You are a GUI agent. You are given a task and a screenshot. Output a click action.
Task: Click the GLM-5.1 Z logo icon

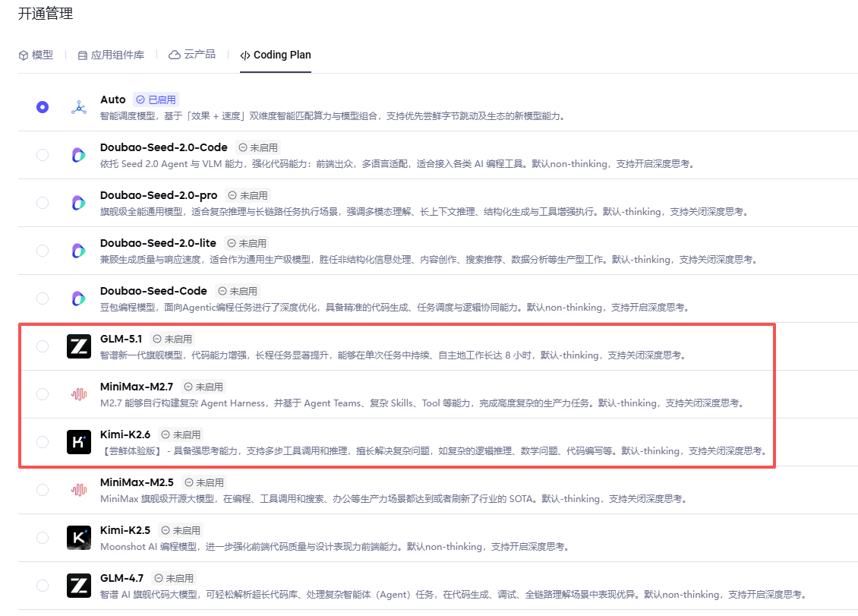79,346
